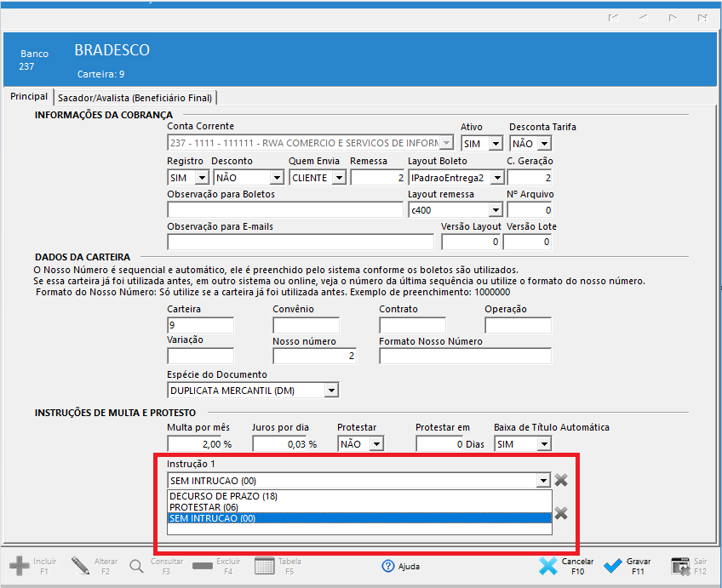Open the Layout Boleto dropdown
The width and height of the screenshot is (722, 588).
pos(497,178)
